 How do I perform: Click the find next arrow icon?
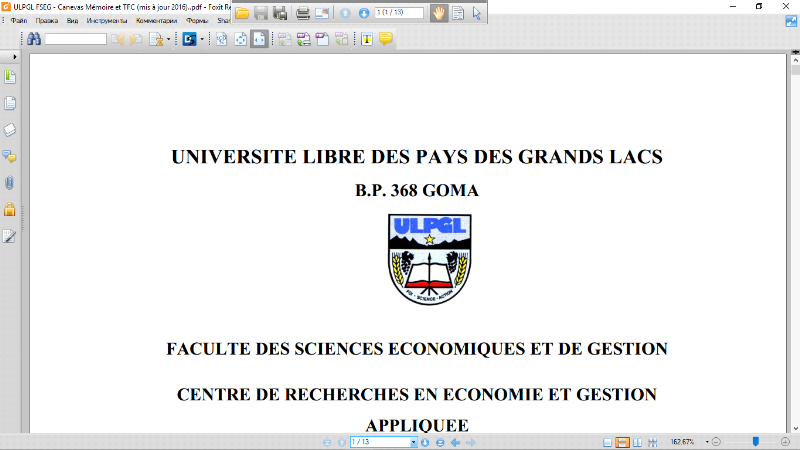(136, 39)
